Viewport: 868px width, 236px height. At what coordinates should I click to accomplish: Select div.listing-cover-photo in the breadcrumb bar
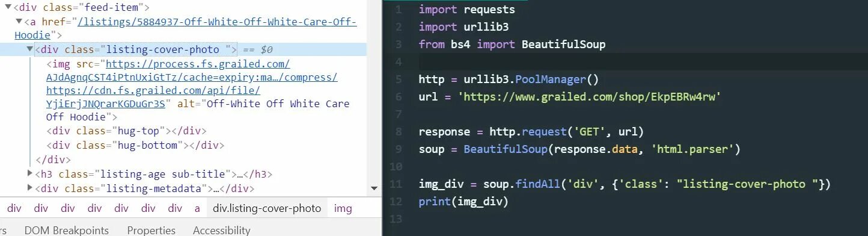click(x=267, y=208)
